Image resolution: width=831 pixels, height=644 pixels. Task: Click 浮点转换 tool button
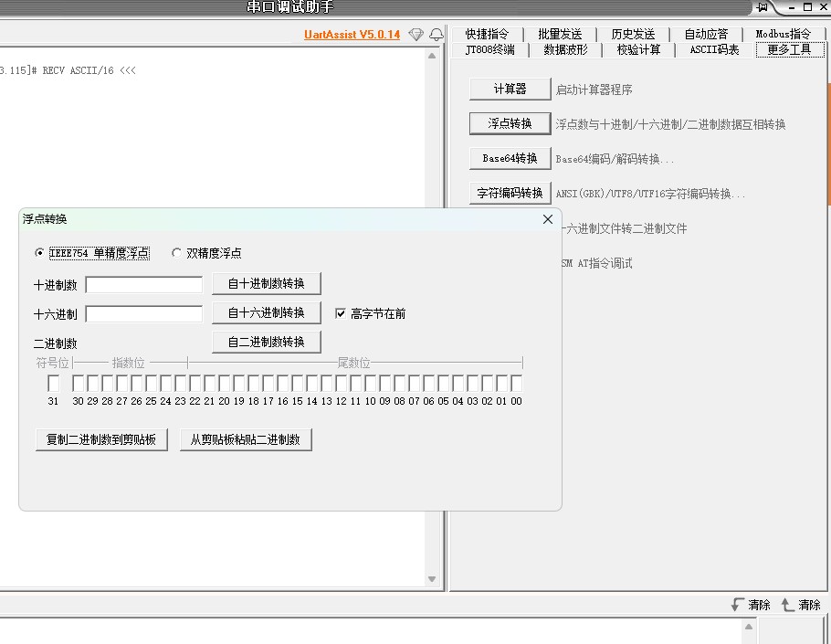pos(510,123)
